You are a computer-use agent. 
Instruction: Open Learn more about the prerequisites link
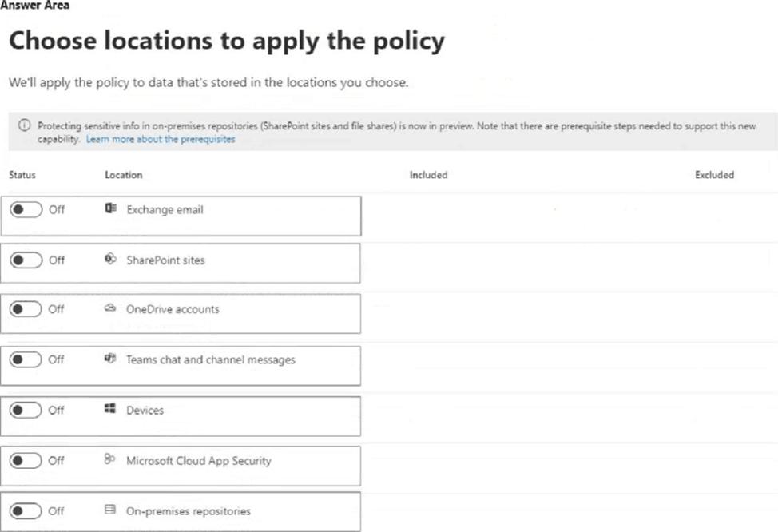[x=161, y=139]
